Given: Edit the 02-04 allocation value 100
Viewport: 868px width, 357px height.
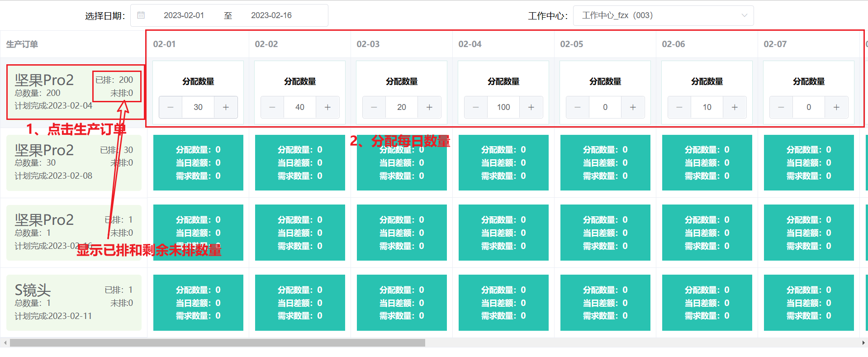Looking at the screenshot, I should 503,107.
